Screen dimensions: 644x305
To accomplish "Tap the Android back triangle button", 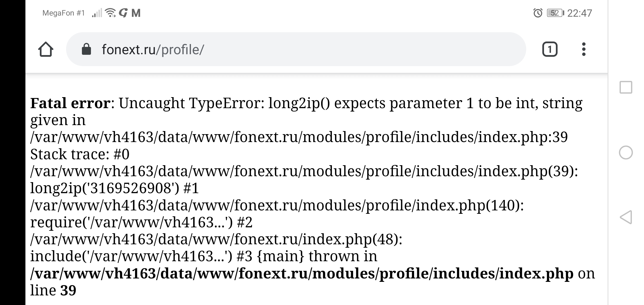I will pyautogui.click(x=626, y=217).
